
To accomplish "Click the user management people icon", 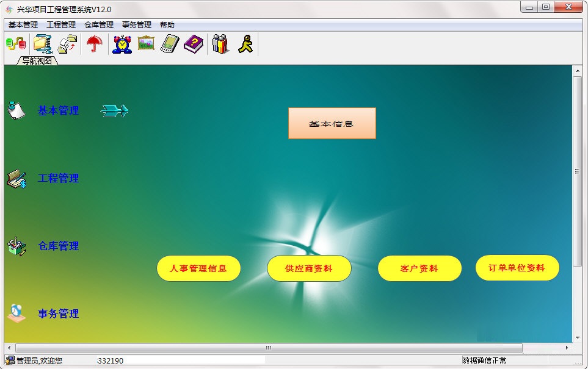I will point(220,43).
